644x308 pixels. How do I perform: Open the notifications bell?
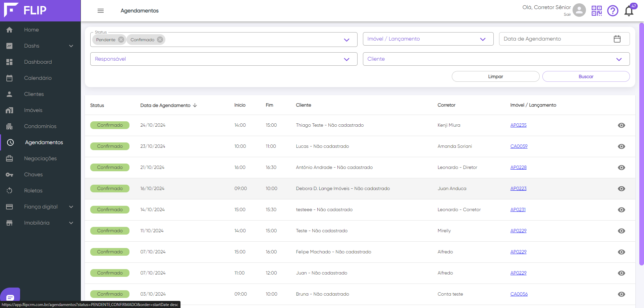[629, 11]
